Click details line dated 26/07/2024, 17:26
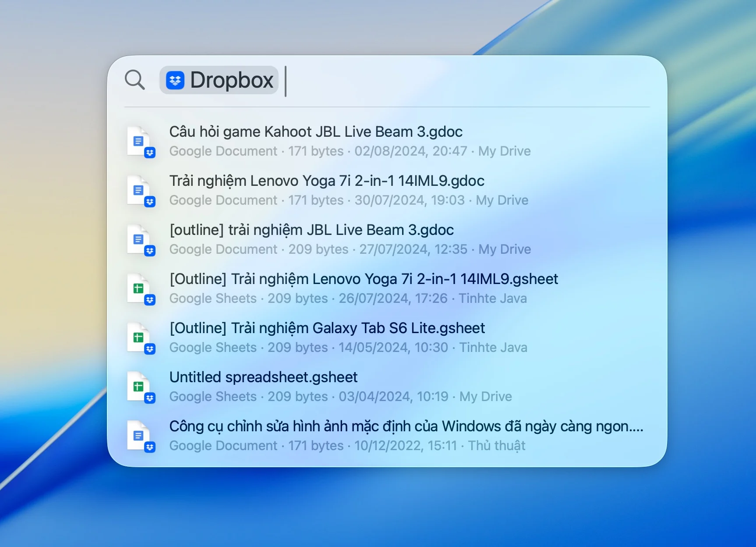756x547 pixels. (348, 298)
